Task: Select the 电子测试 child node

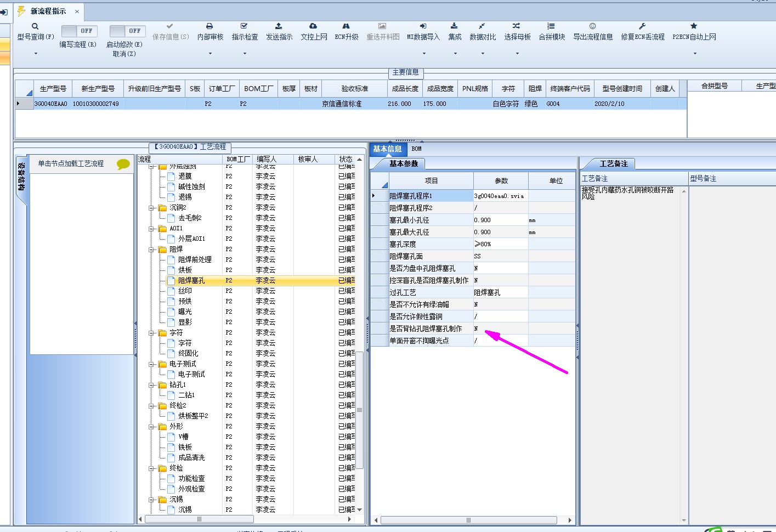Action: pos(191,374)
